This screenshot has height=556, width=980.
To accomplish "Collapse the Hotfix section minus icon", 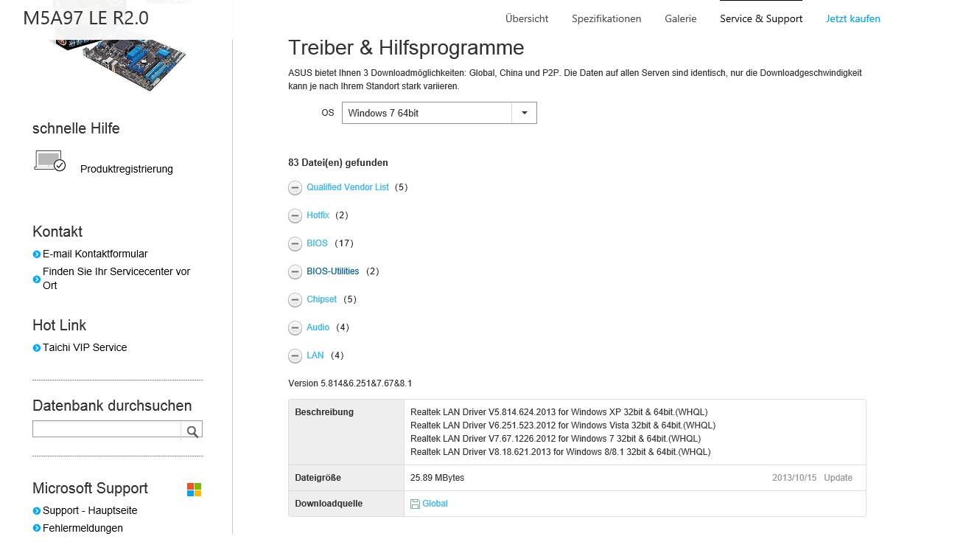I will click(295, 216).
